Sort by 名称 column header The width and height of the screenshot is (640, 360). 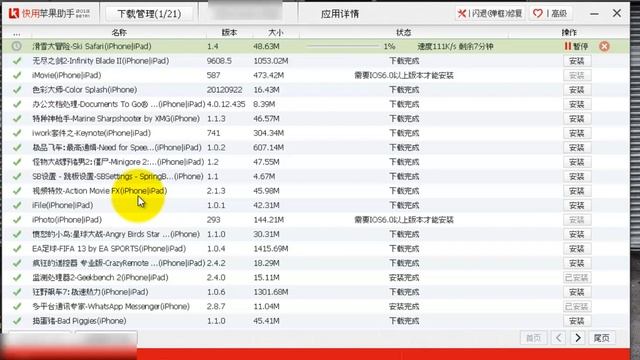pos(119,33)
